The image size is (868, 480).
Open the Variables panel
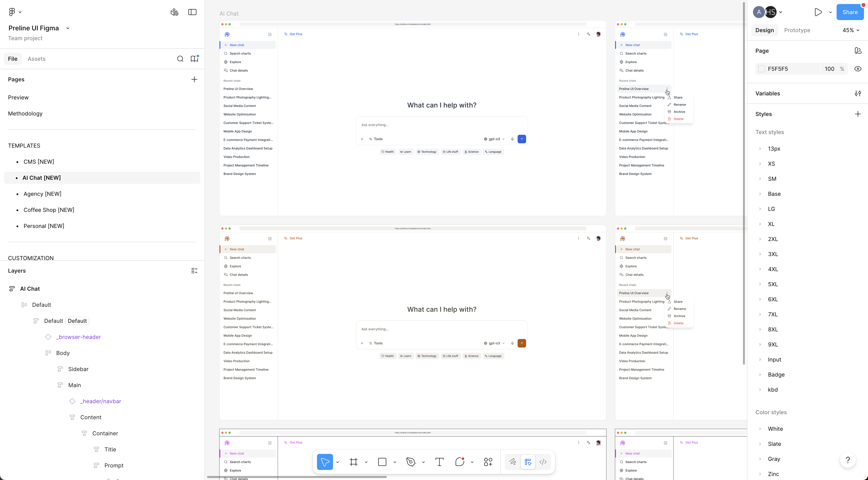858,93
